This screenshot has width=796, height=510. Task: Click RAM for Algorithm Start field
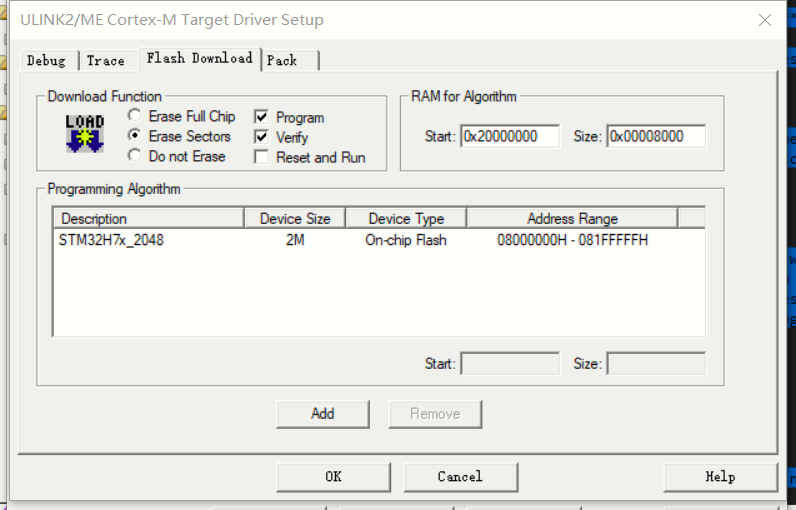pos(510,136)
